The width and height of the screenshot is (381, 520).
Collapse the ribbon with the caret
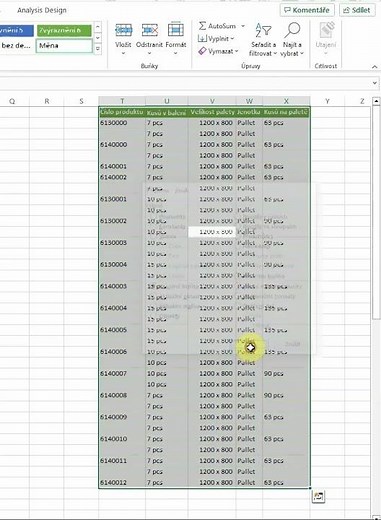click(375, 67)
